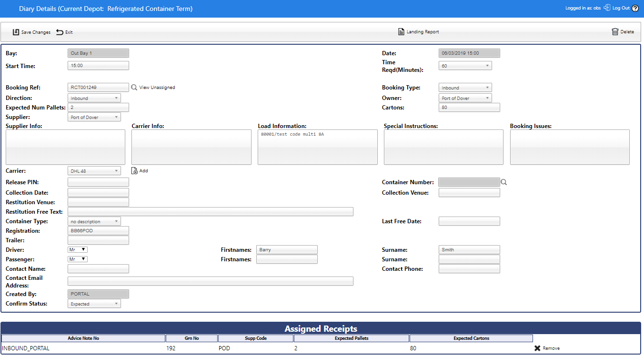Expand the Carrier DHL 48 dropdown
This screenshot has height=356, width=644.
point(94,171)
